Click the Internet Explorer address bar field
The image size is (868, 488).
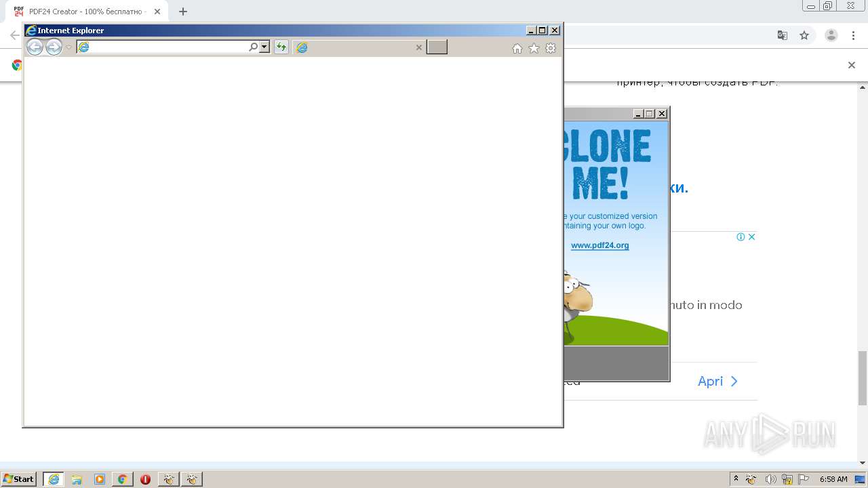[x=163, y=47]
